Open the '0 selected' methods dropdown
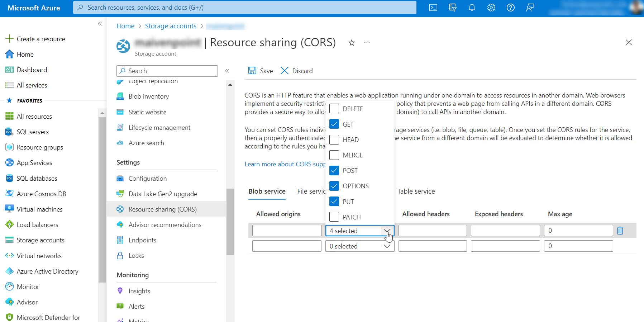Screen dimensions: 644x322 point(360,246)
